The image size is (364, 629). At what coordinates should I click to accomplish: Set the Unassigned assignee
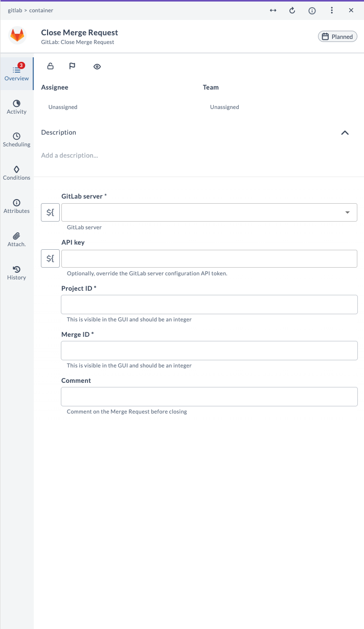point(63,107)
